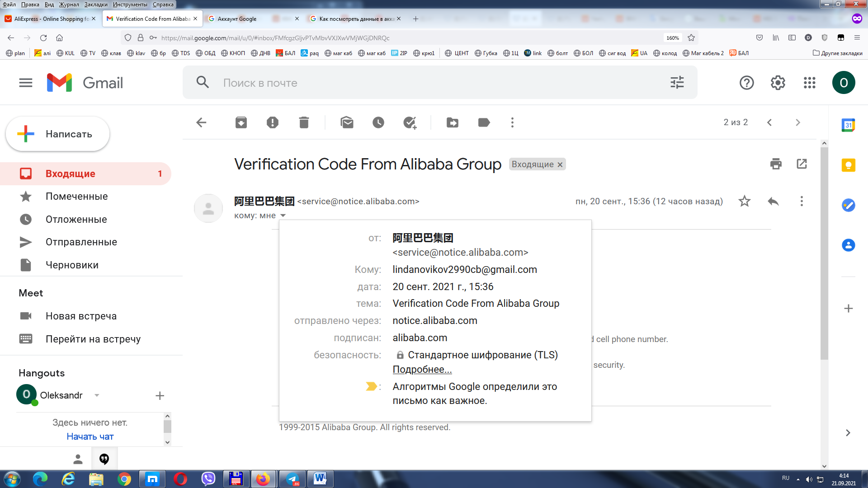Open Hangouts contacts tab icon
The width and height of the screenshot is (868, 488).
[78, 459]
